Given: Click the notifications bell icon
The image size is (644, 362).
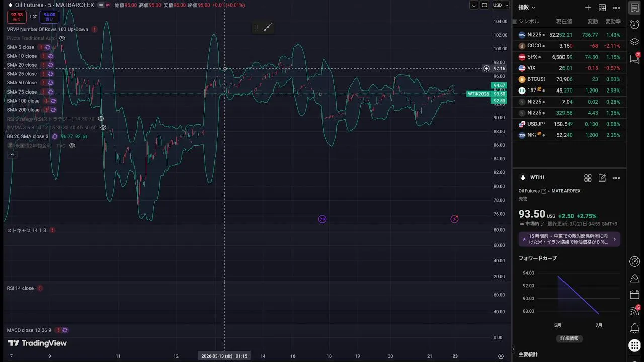Looking at the screenshot, I should pyautogui.click(x=634, y=328).
